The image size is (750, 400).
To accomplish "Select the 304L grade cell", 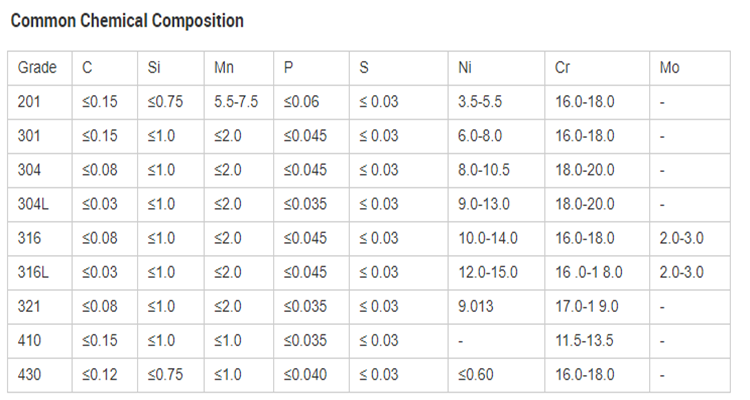I will (33, 204).
